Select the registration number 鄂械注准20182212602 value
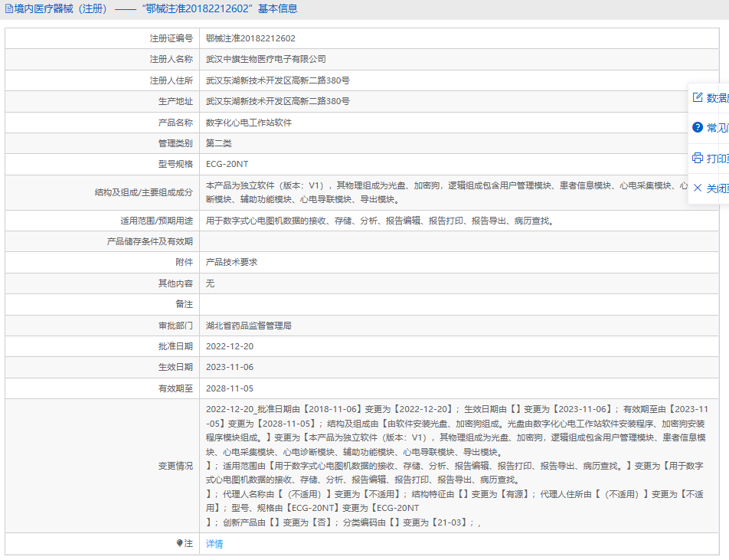The height and width of the screenshot is (560, 729). click(250, 38)
